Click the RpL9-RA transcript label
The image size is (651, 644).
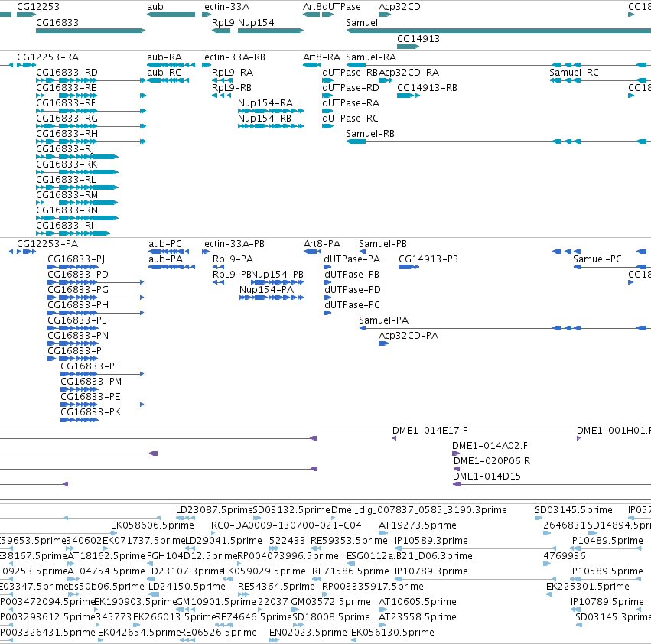(x=232, y=72)
